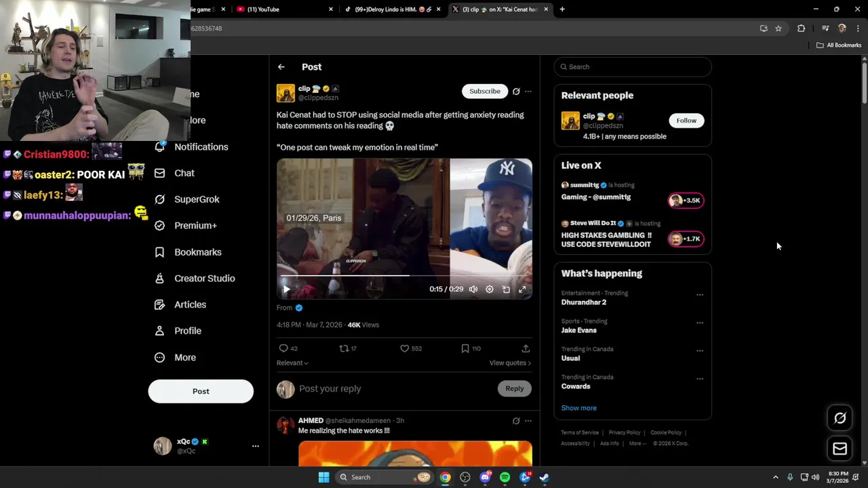This screenshot has width=868, height=488.
Task: Share the post with the upload icon
Action: 526,348
